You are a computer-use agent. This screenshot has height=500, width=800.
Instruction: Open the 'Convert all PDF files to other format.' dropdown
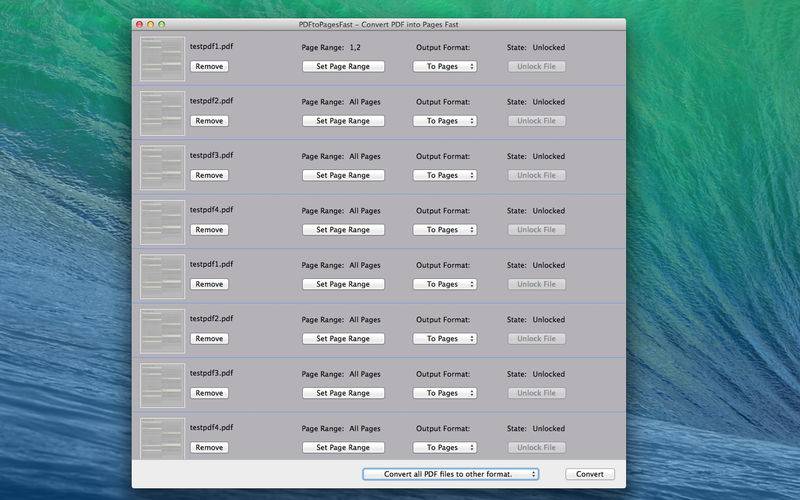pyautogui.click(x=451, y=474)
